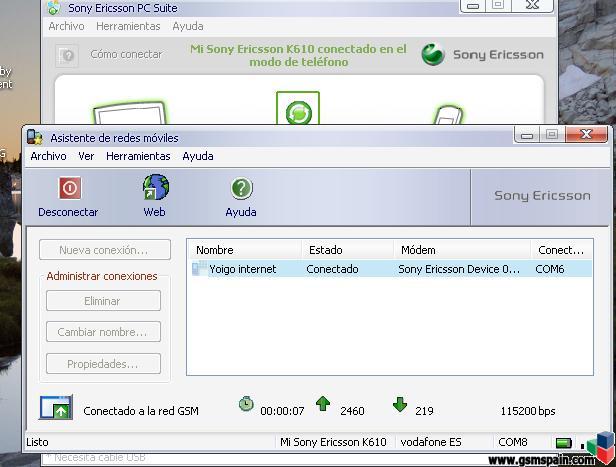Click the Conectado status cell
Screen dimensions: 616x467
tap(332, 269)
